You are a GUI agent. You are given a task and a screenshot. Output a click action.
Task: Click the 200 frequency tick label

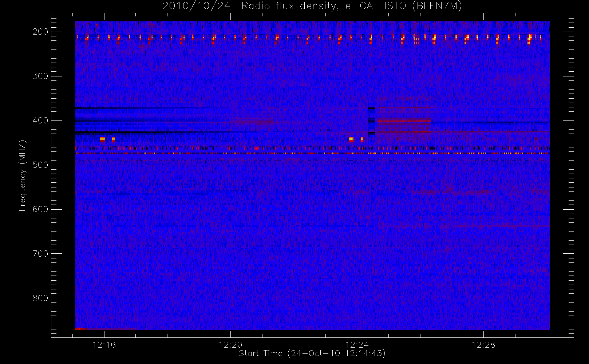point(40,32)
